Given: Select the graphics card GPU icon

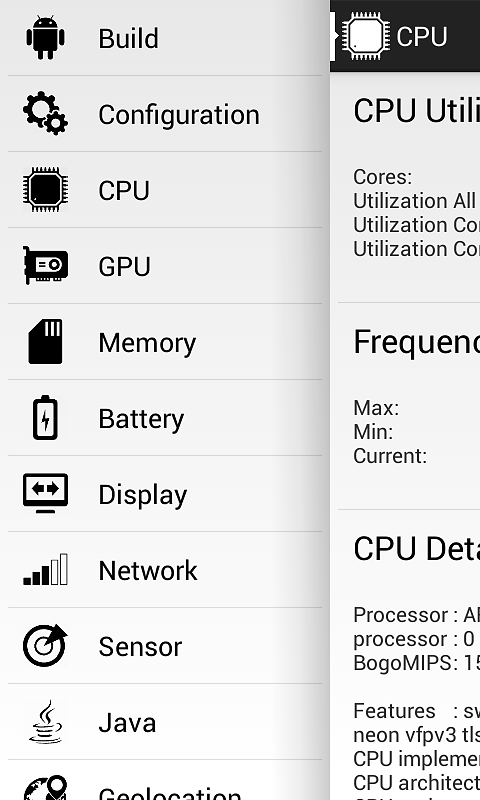Looking at the screenshot, I should [45, 265].
